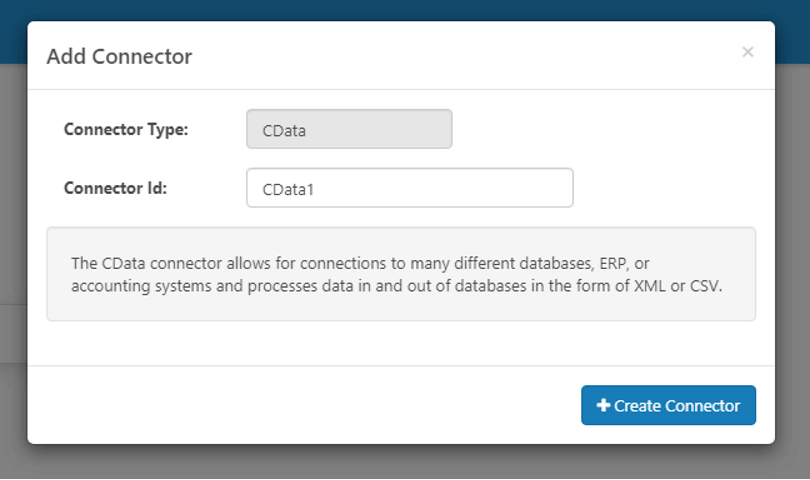This screenshot has width=810, height=480.
Task: Click the 'Add Connector' dialog title
Action: (119, 56)
